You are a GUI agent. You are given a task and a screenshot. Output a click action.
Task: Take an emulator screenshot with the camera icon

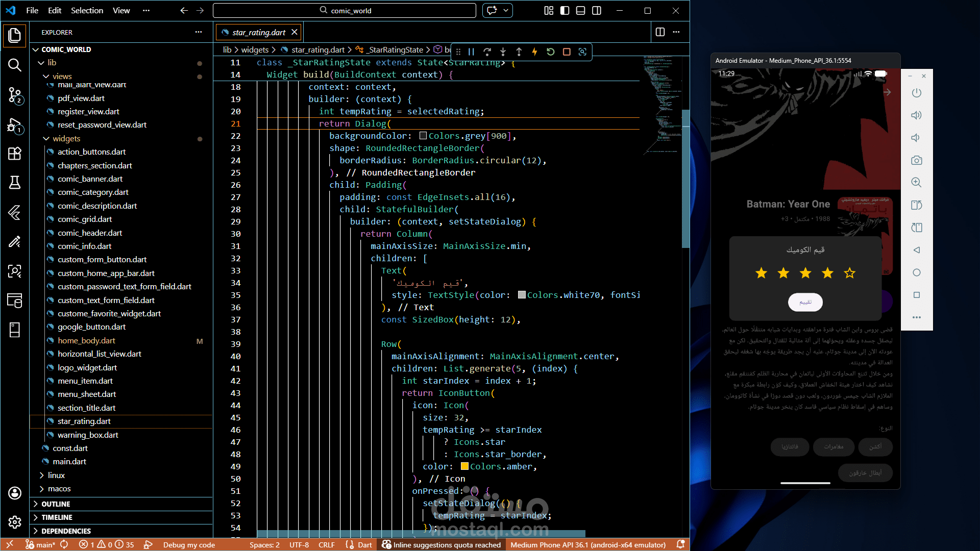916,160
